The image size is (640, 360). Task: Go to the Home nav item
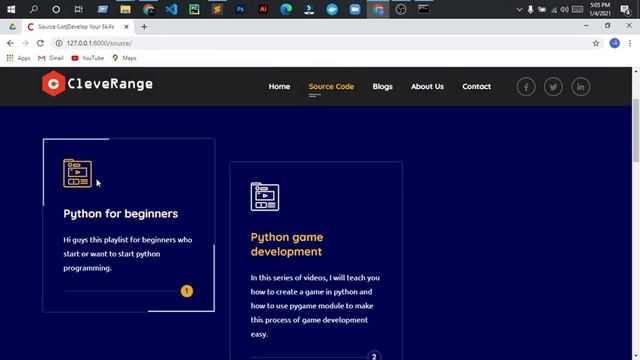(x=279, y=87)
